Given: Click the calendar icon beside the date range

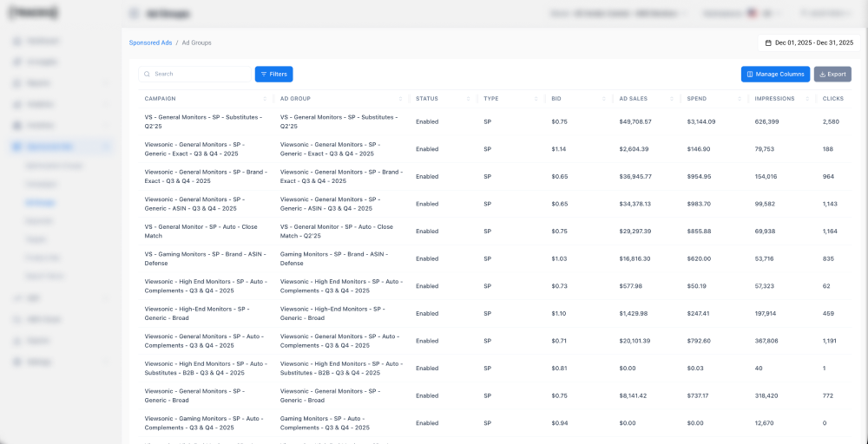Looking at the screenshot, I should (x=768, y=42).
